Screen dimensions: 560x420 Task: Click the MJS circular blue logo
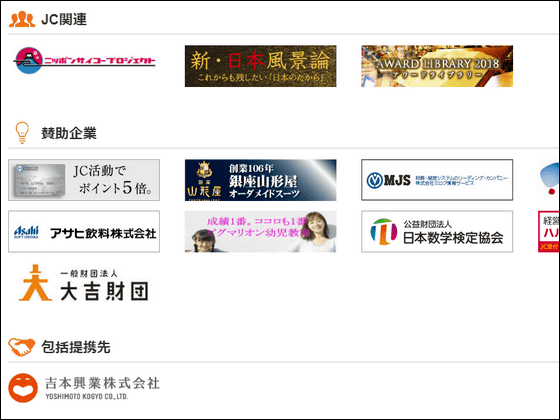pyautogui.click(x=374, y=180)
